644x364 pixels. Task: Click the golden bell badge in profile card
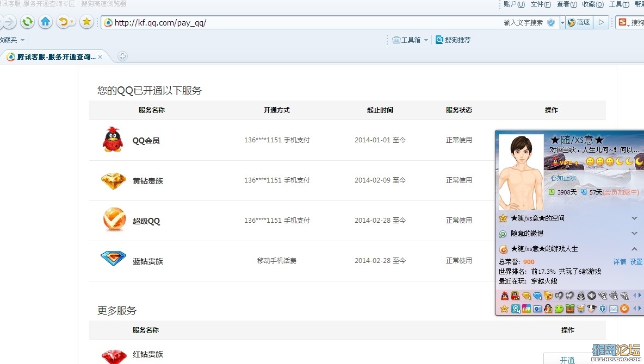[548, 296]
